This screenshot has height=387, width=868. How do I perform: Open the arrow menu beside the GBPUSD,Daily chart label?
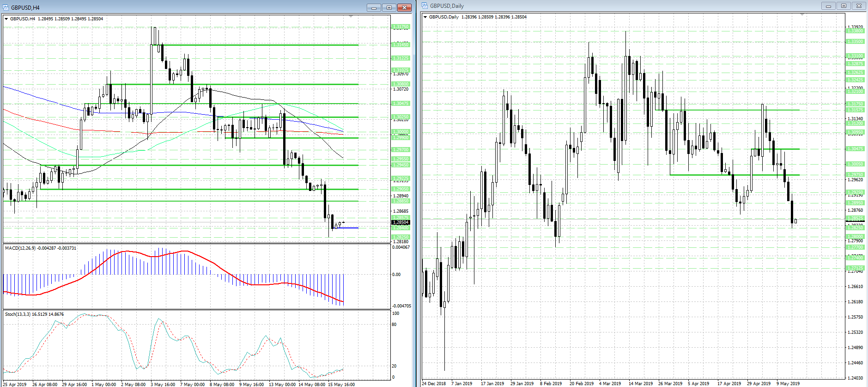(425, 17)
